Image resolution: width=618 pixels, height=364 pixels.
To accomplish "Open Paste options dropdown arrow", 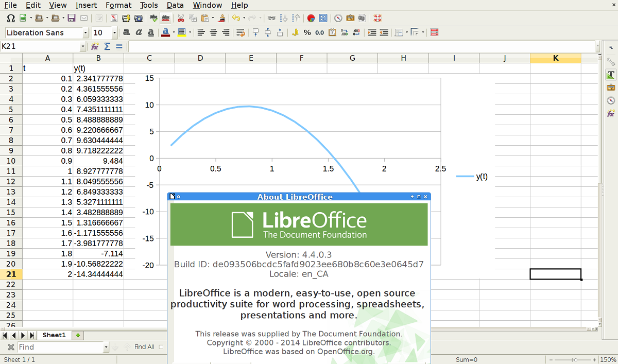I will coord(213,18).
